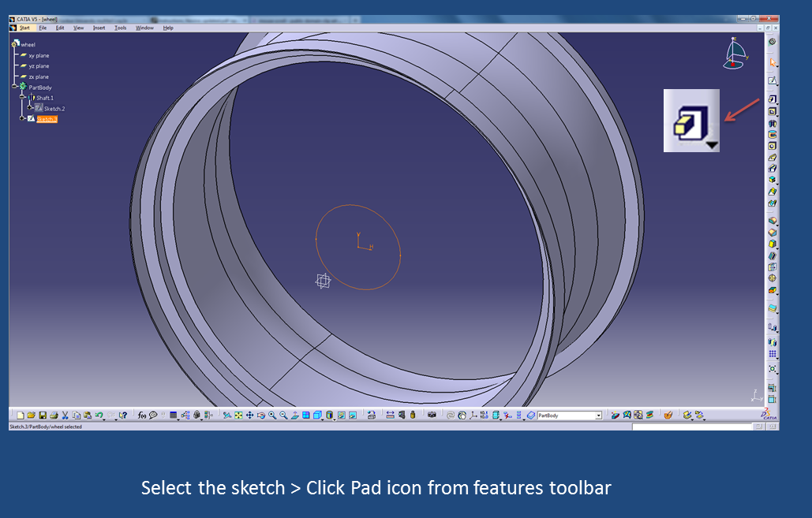
Task: Select Sketch.2 in the specification tree
Action: click(x=54, y=109)
